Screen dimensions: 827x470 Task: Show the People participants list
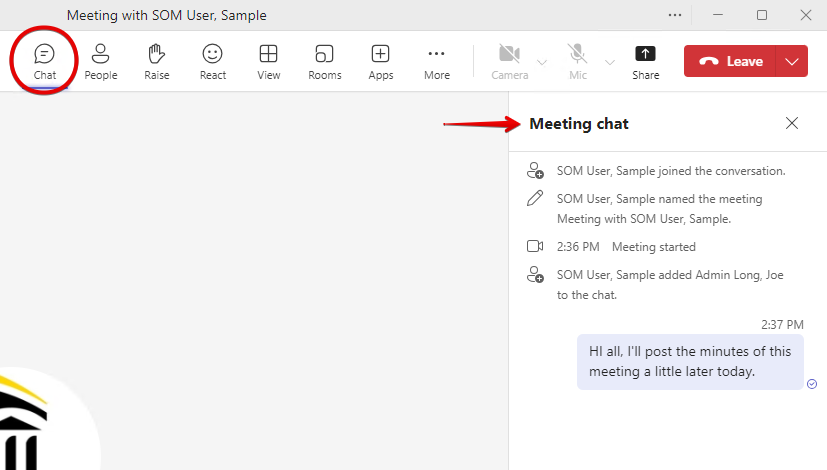point(100,60)
